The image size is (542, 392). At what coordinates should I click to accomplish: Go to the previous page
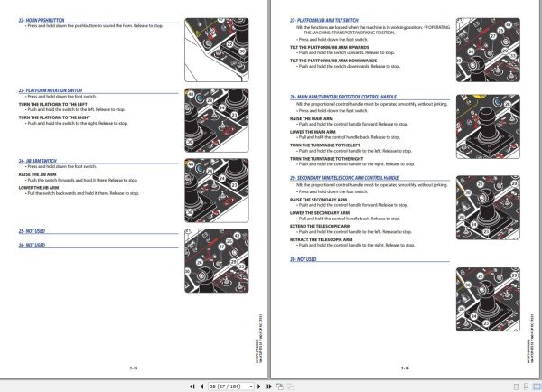click(201, 387)
